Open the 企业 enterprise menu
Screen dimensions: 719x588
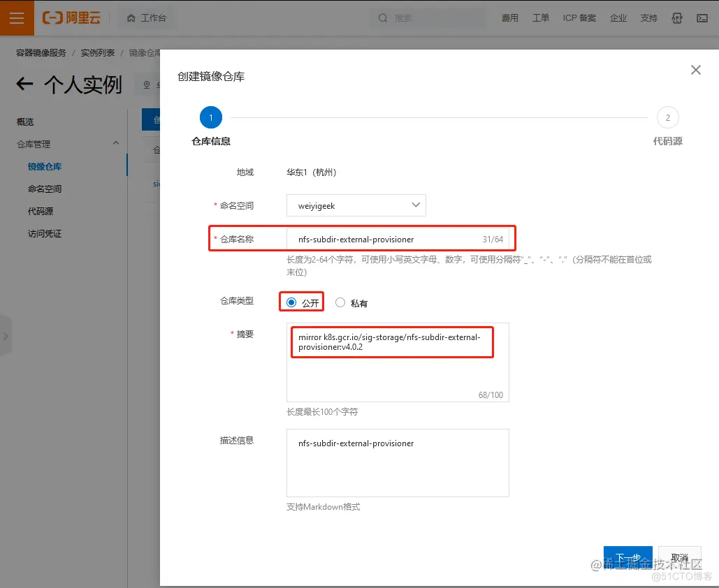point(618,18)
